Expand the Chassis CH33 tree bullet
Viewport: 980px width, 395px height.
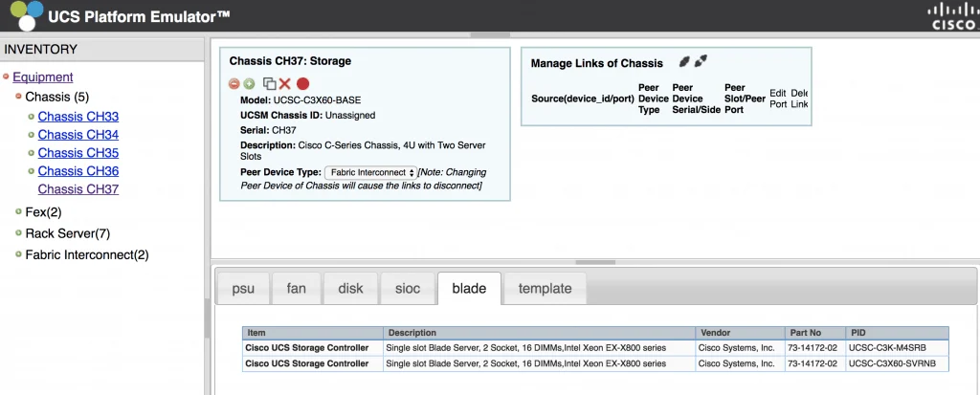click(x=31, y=117)
